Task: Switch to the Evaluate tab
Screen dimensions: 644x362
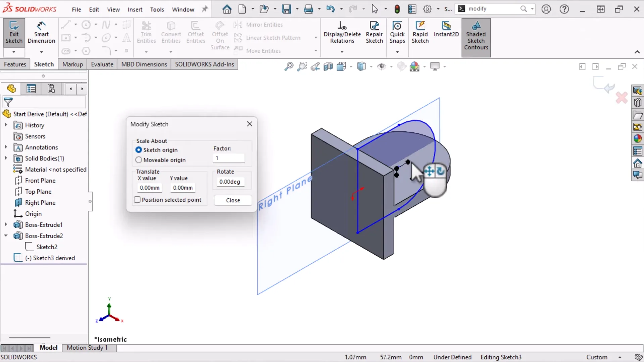Action: click(102, 64)
